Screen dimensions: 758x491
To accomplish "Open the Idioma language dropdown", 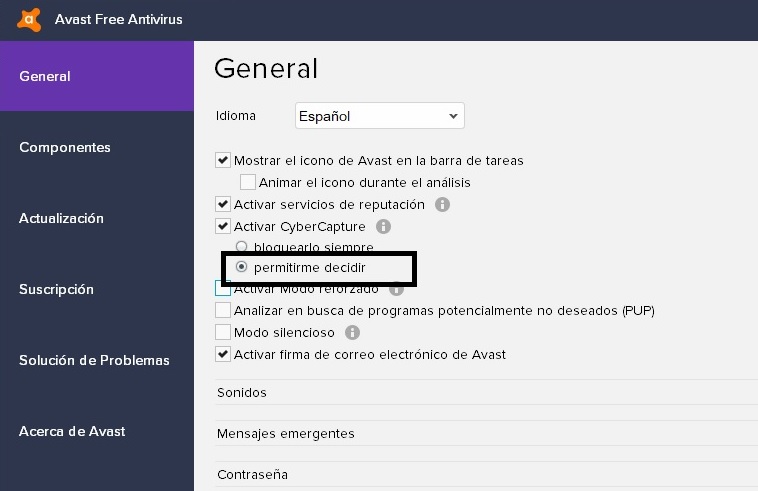I will tap(379, 116).
